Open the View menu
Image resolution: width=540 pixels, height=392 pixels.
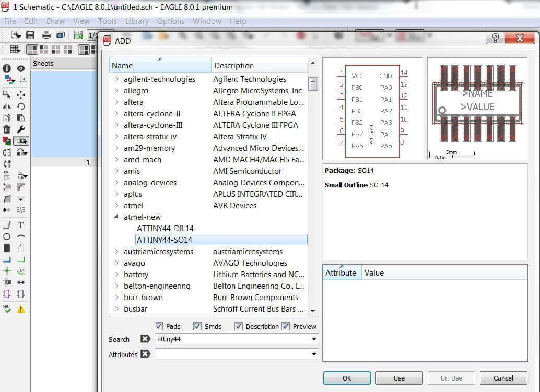(x=81, y=21)
